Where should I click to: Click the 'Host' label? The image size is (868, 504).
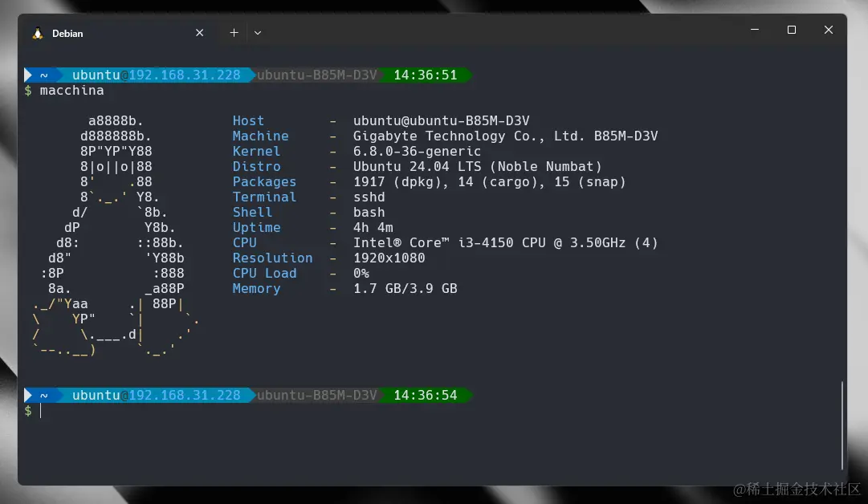click(x=248, y=120)
